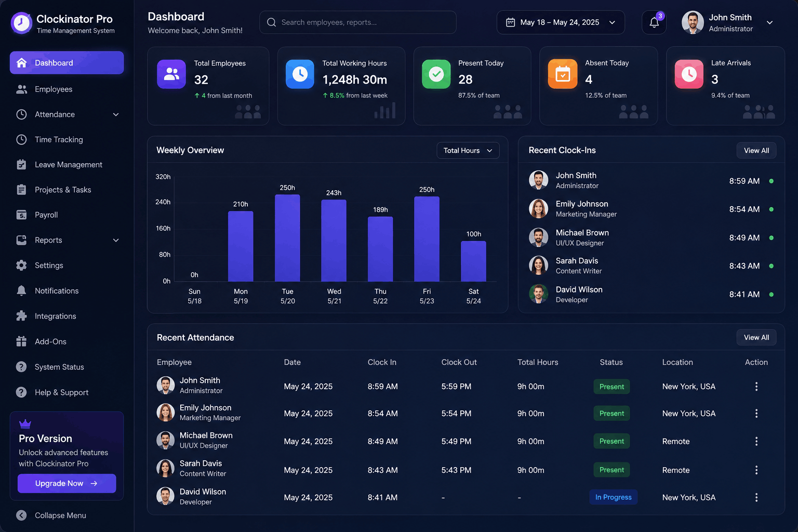
Task: Click the Absent Today calendar icon
Action: [x=563, y=74]
